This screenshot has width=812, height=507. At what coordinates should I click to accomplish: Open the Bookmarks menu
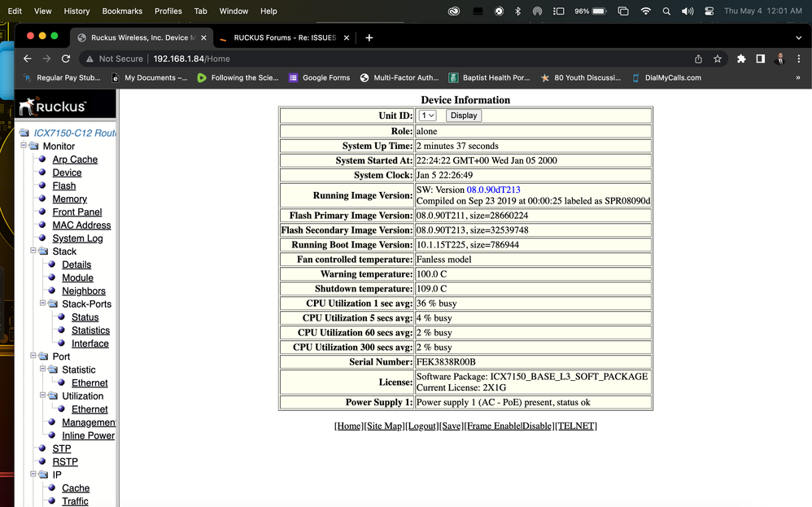pos(122,11)
